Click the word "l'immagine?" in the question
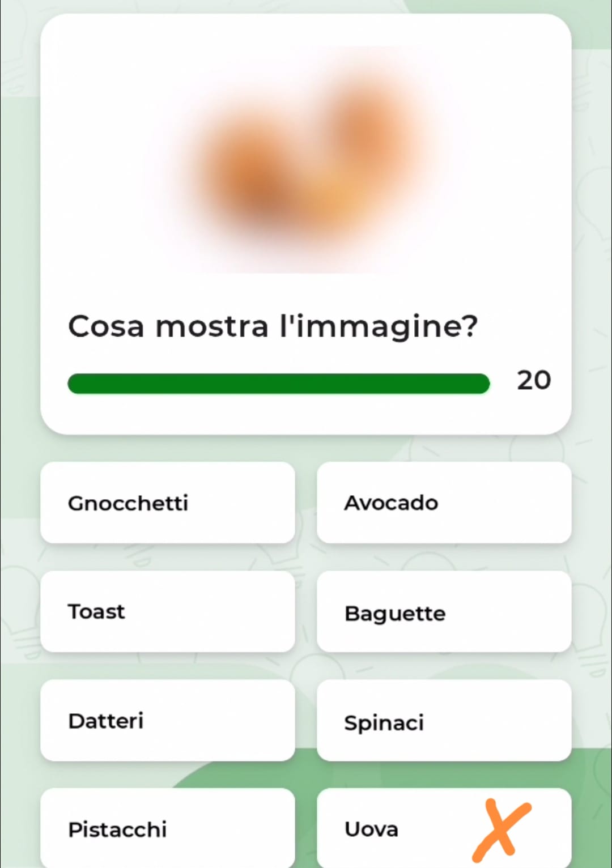The height and width of the screenshot is (868, 612). coord(379,327)
